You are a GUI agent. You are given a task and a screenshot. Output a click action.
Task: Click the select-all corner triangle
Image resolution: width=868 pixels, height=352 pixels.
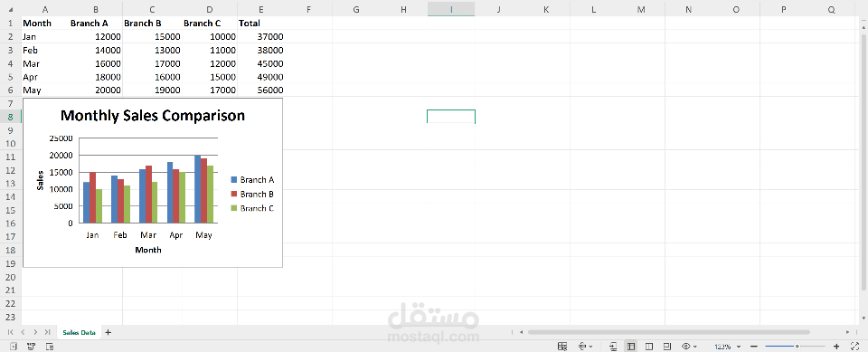(11, 9)
